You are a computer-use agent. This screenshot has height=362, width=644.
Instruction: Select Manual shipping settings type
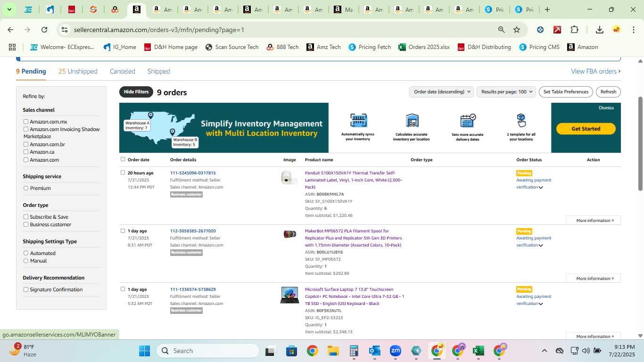[26, 261]
